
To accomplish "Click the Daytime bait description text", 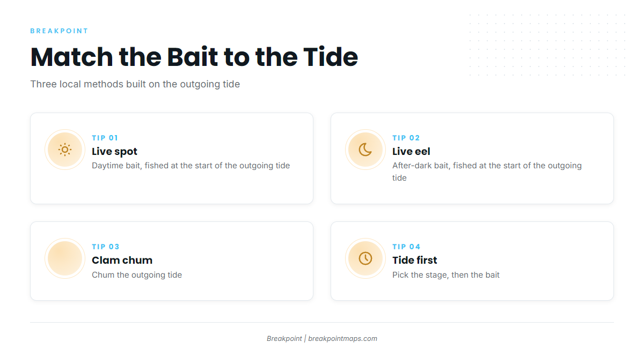I will [191, 166].
